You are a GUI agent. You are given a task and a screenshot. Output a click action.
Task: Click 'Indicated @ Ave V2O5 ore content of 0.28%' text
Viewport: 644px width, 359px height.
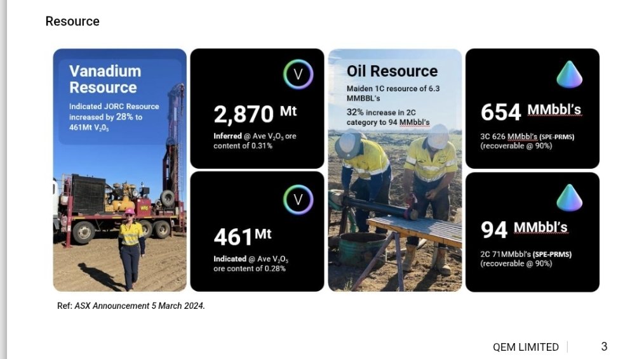pyautogui.click(x=250, y=264)
